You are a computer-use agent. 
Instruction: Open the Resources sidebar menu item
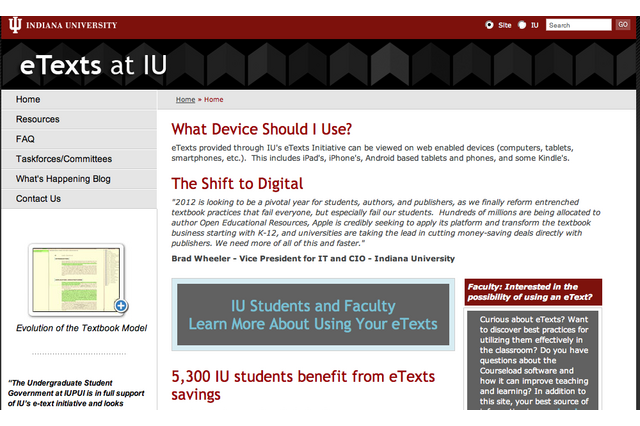point(38,120)
